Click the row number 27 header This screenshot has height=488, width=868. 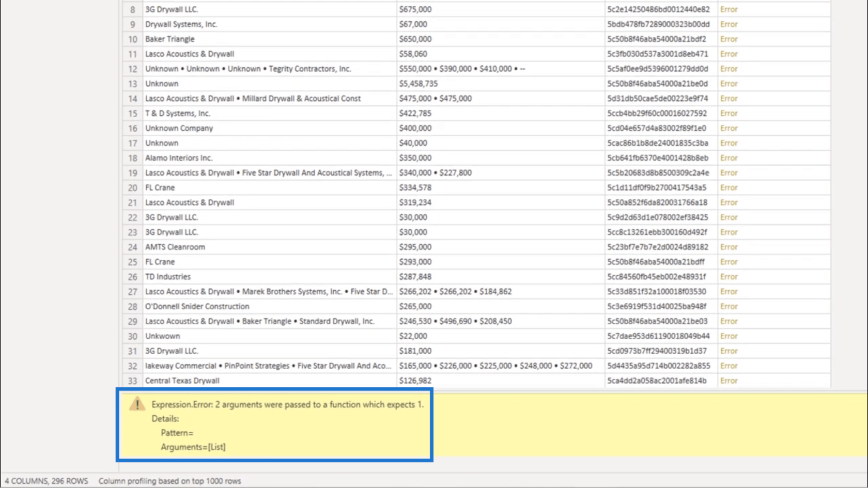point(133,292)
